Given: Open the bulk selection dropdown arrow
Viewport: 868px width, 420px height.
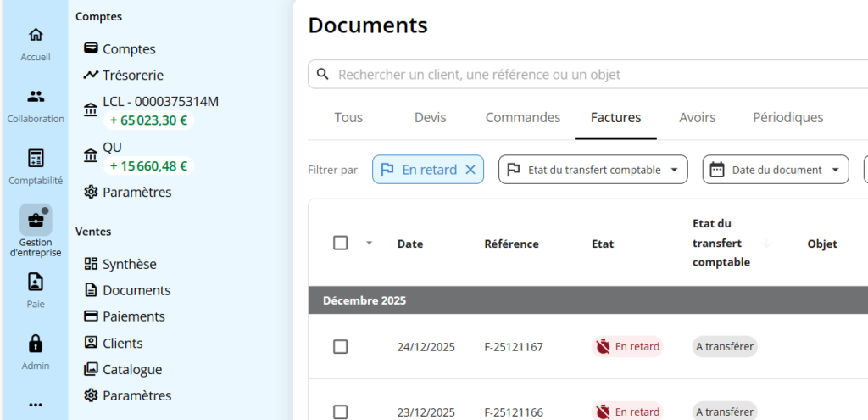Looking at the screenshot, I should (x=370, y=243).
